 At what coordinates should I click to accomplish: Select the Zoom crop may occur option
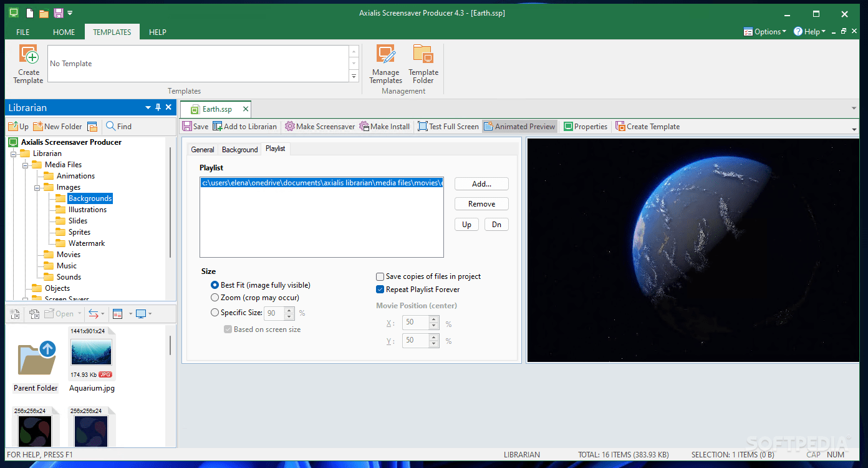click(x=215, y=298)
